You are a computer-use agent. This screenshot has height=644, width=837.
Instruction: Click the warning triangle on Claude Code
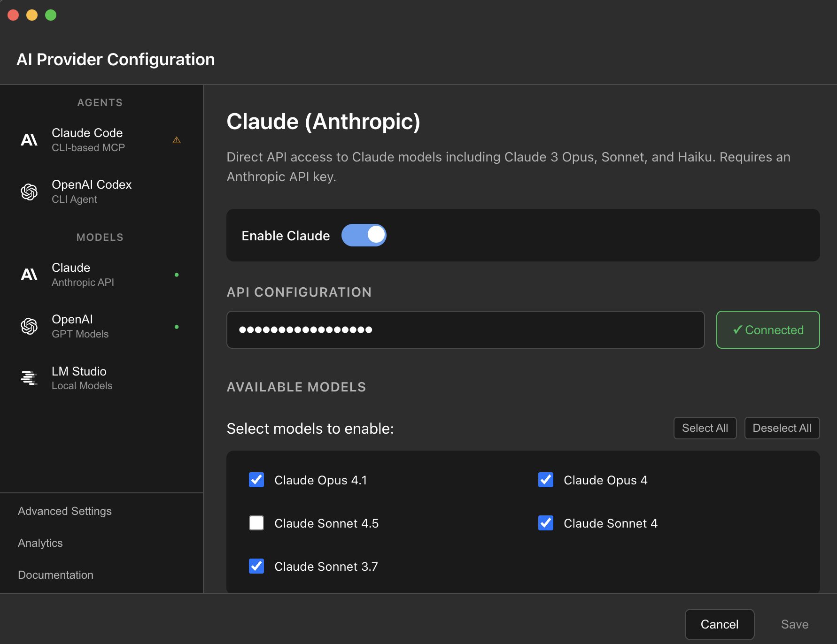[x=177, y=140]
